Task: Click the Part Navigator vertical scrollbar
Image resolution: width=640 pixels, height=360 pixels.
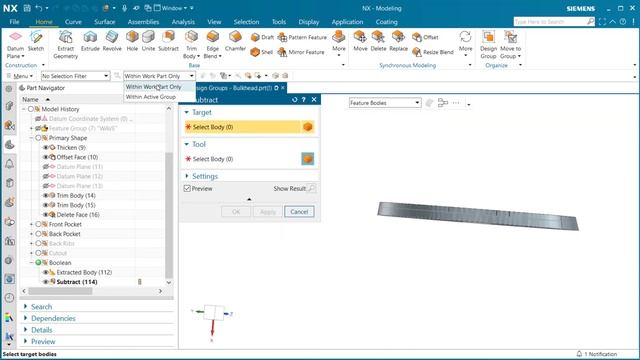Action: (169, 215)
